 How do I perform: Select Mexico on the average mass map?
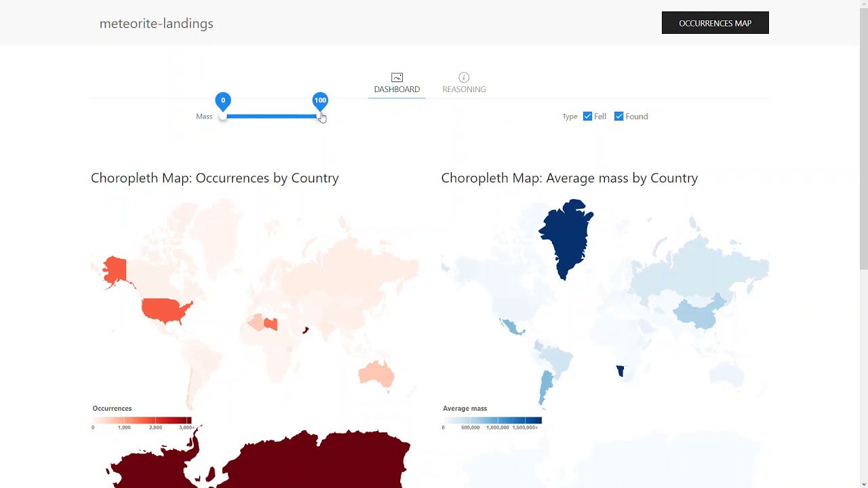[513, 327]
